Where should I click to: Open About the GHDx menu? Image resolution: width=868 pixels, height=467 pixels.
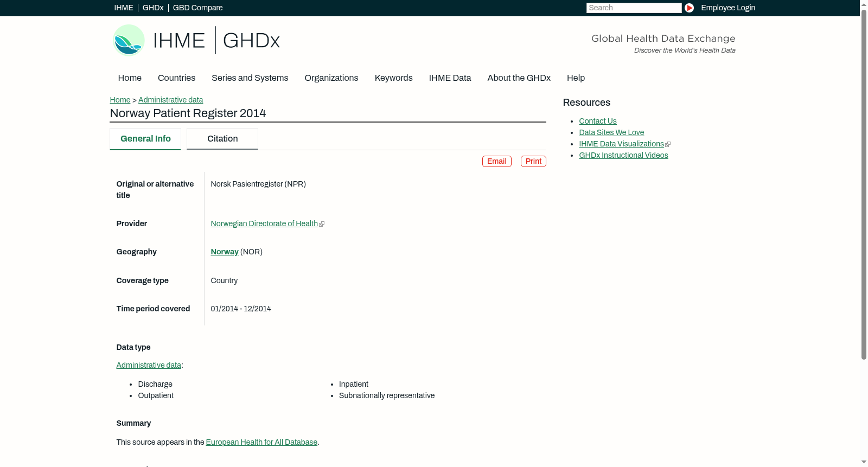519,78
